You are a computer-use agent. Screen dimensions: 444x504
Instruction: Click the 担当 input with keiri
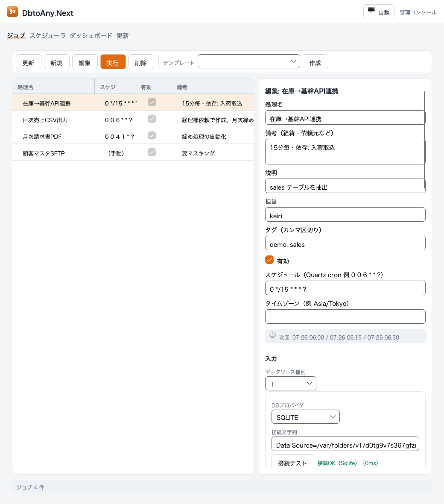[x=345, y=214]
